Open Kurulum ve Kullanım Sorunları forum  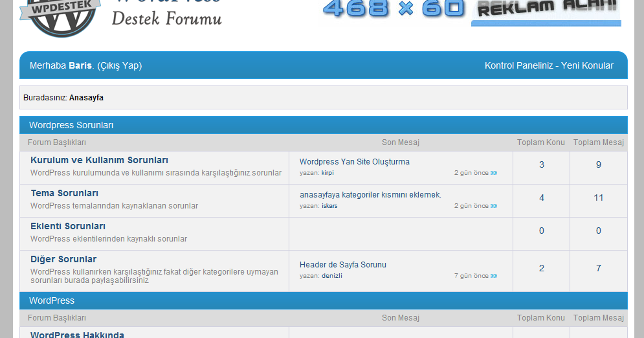point(99,160)
